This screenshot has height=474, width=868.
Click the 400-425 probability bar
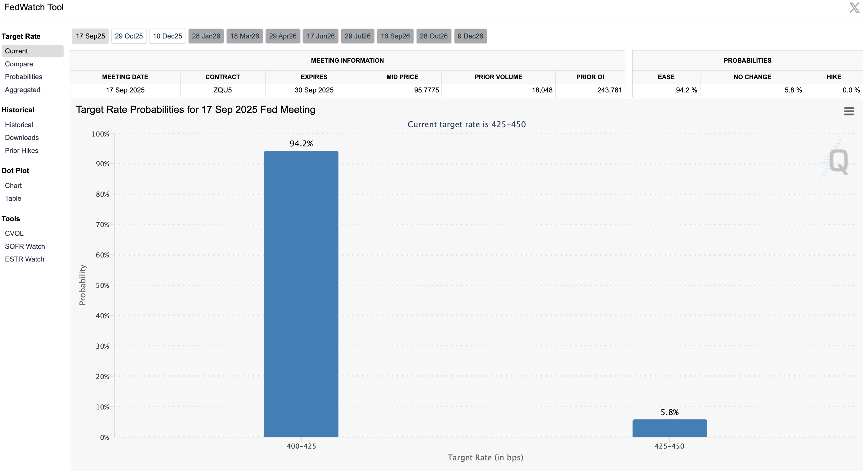click(301, 294)
